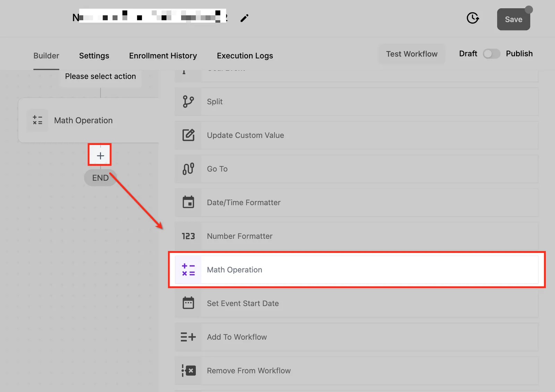The width and height of the screenshot is (555, 392).
Task: Click the pencil icon to rename workflow
Action: [245, 18]
